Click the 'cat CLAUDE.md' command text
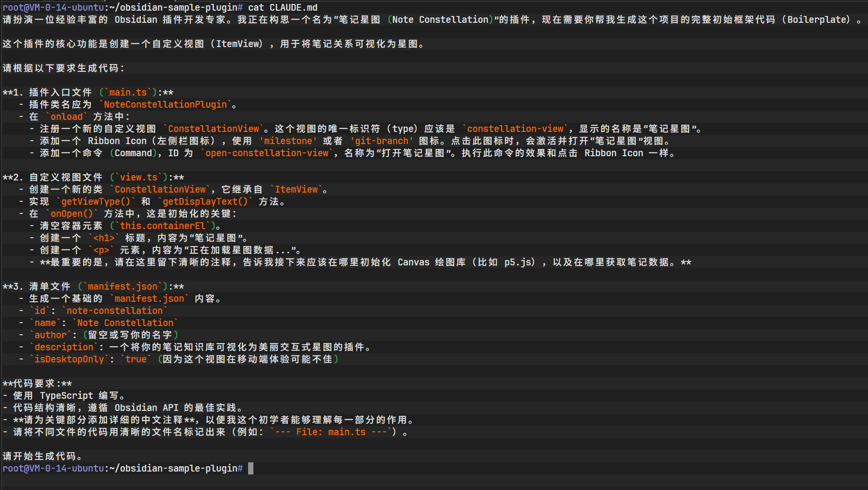Viewport: 868px width, 490px height. click(283, 7)
